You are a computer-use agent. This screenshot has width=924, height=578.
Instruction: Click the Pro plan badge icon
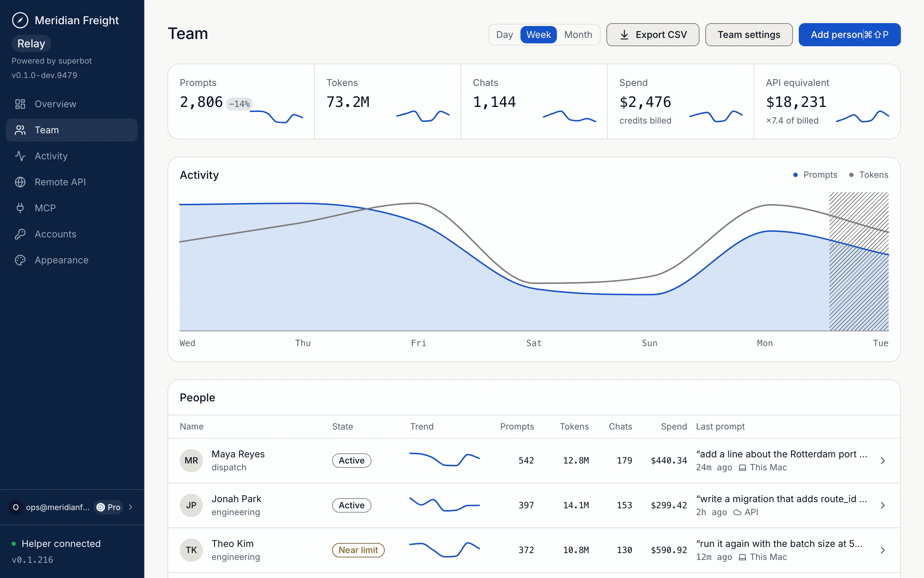[101, 507]
